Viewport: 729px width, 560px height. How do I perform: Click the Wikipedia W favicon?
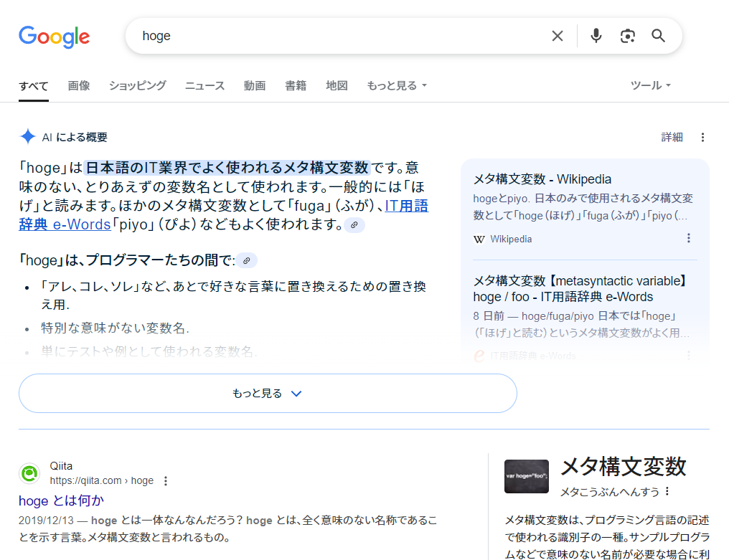pos(479,239)
